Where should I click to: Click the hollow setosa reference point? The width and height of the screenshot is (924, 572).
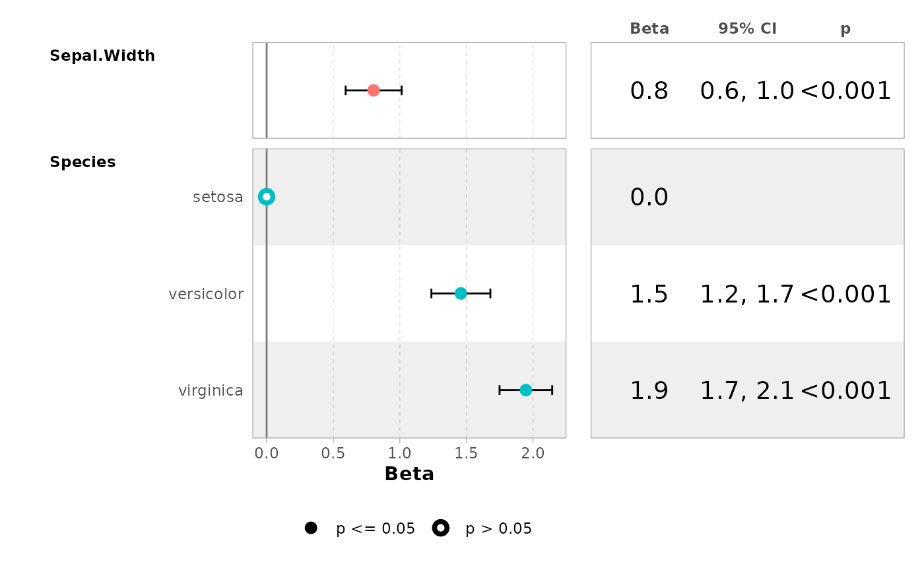coord(267,196)
